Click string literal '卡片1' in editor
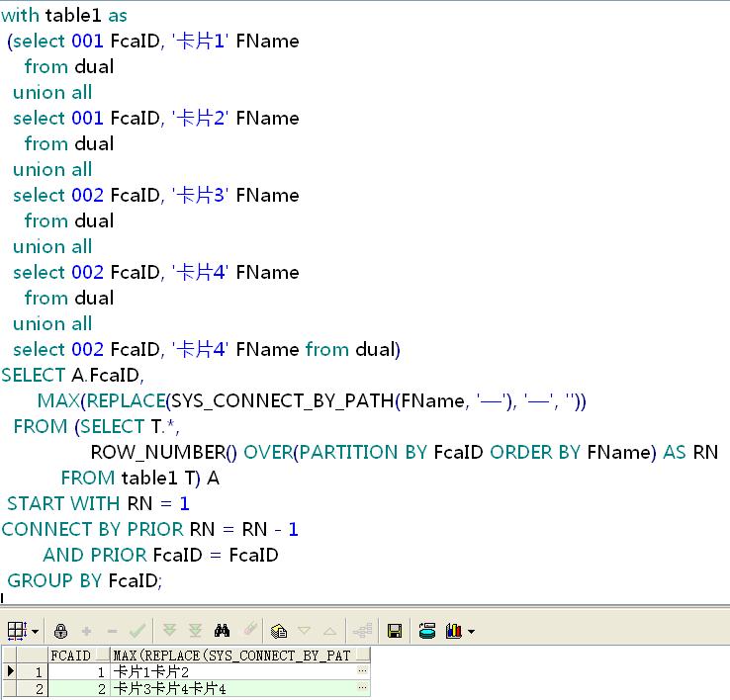The width and height of the screenshot is (730, 700). (x=200, y=41)
